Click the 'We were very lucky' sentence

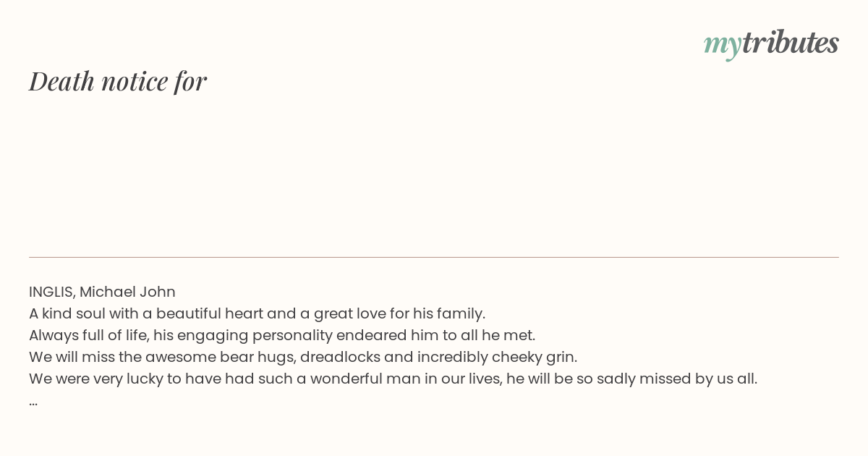coord(393,379)
